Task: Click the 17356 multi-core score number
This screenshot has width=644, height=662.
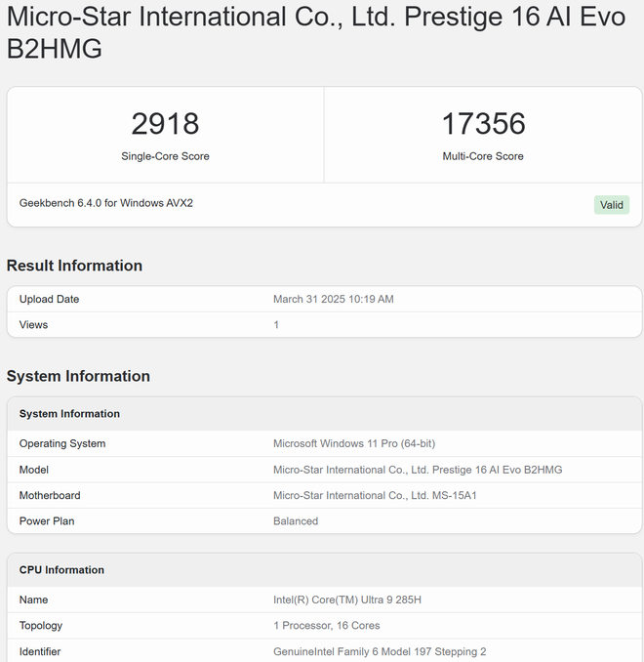Action: point(483,124)
